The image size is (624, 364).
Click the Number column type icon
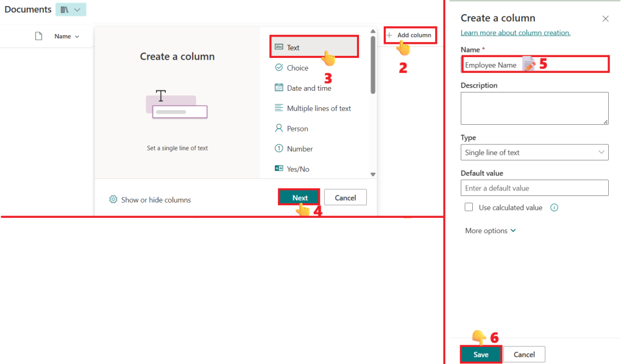(279, 149)
